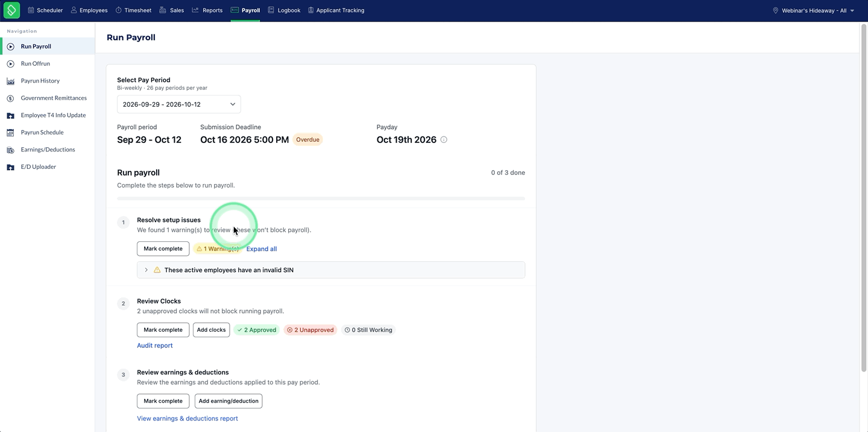The height and width of the screenshot is (432, 868).
Task: Expand all setup warnings
Action: click(x=262, y=249)
